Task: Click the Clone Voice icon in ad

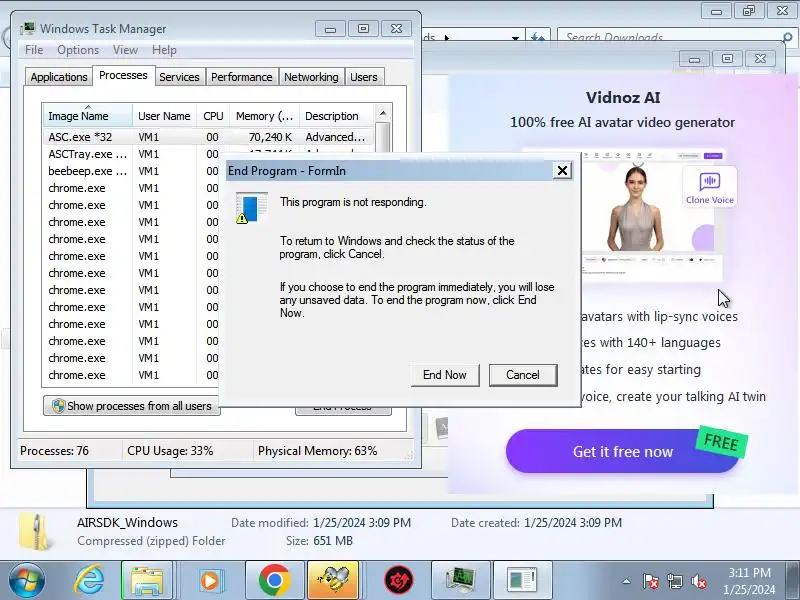Action: click(709, 187)
